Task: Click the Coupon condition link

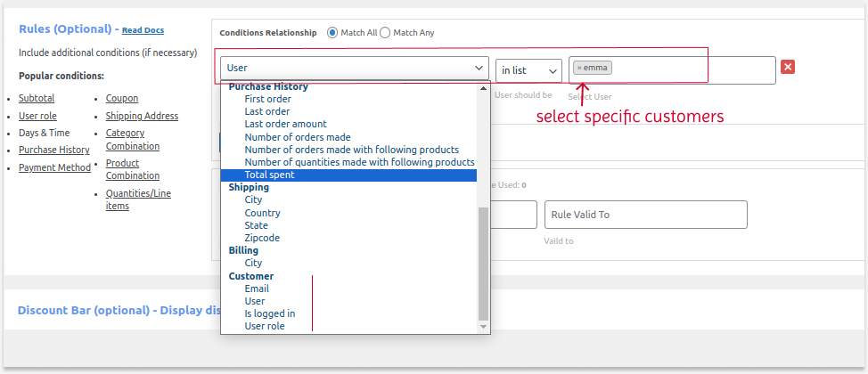Action: [122, 99]
